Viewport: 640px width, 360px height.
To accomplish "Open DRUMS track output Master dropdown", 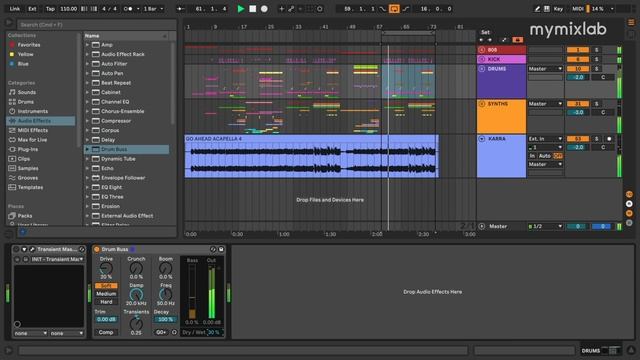I will coord(545,69).
